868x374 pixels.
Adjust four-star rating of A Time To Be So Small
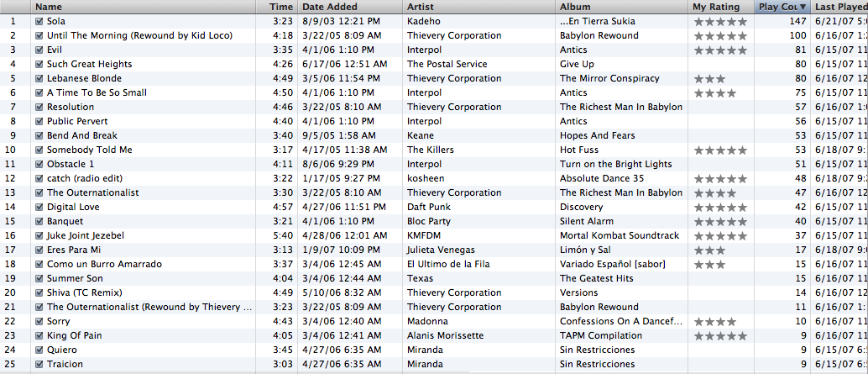coord(714,93)
